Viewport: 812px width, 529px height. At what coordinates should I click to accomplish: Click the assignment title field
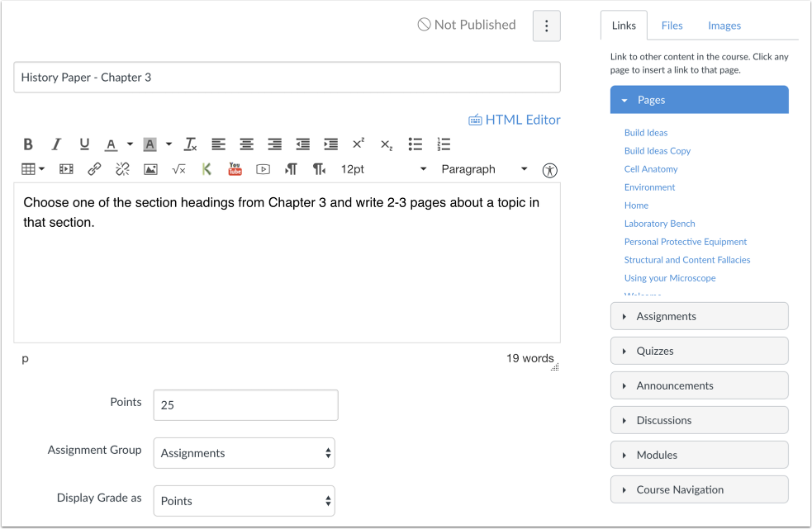tap(287, 78)
